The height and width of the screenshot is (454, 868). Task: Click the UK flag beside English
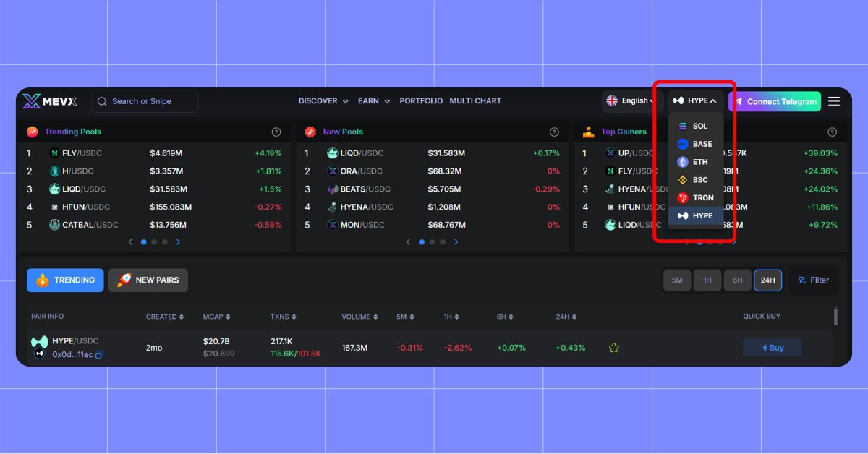612,101
